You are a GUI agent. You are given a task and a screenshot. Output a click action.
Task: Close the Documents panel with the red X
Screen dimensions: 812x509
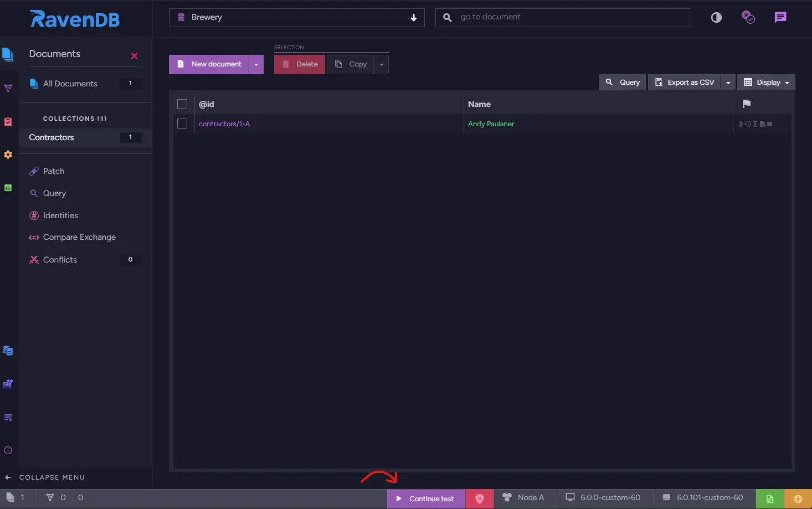134,56
